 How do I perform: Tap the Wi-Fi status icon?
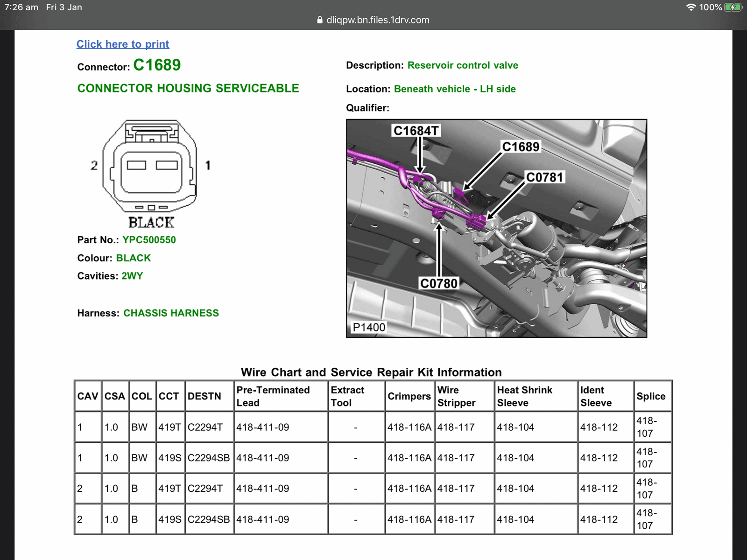point(691,7)
